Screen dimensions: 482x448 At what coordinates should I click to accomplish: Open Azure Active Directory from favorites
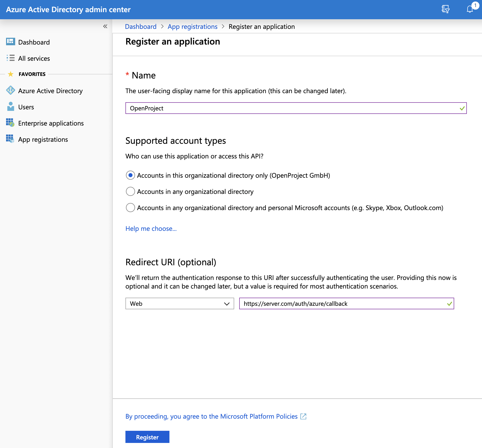50,91
